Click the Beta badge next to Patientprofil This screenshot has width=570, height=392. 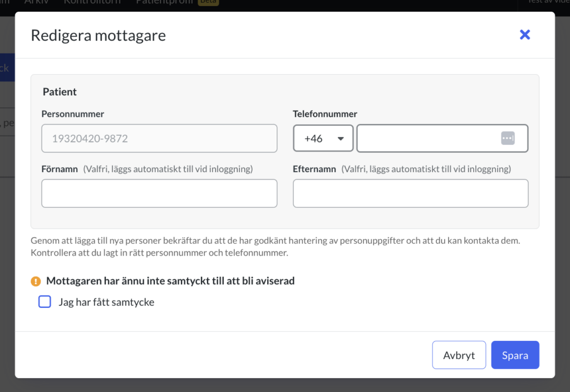click(x=208, y=2)
